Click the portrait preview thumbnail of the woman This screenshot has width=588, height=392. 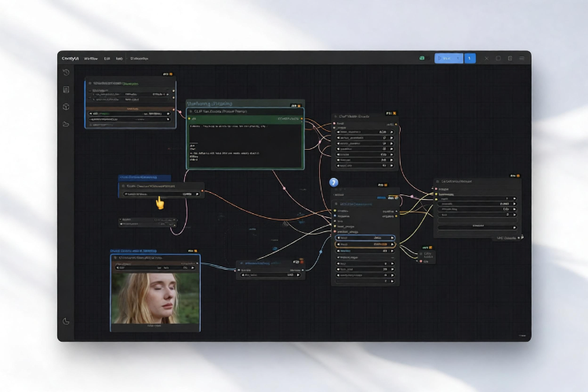pyautogui.click(x=156, y=298)
